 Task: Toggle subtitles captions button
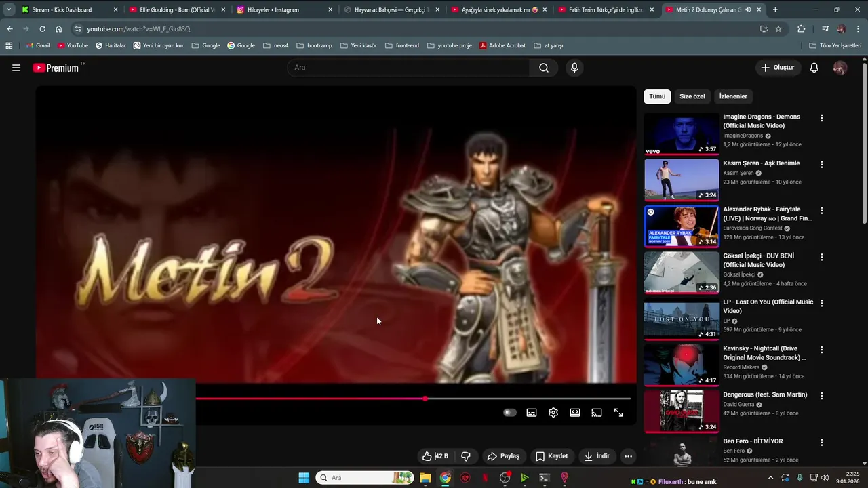pyautogui.click(x=532, y=413)
